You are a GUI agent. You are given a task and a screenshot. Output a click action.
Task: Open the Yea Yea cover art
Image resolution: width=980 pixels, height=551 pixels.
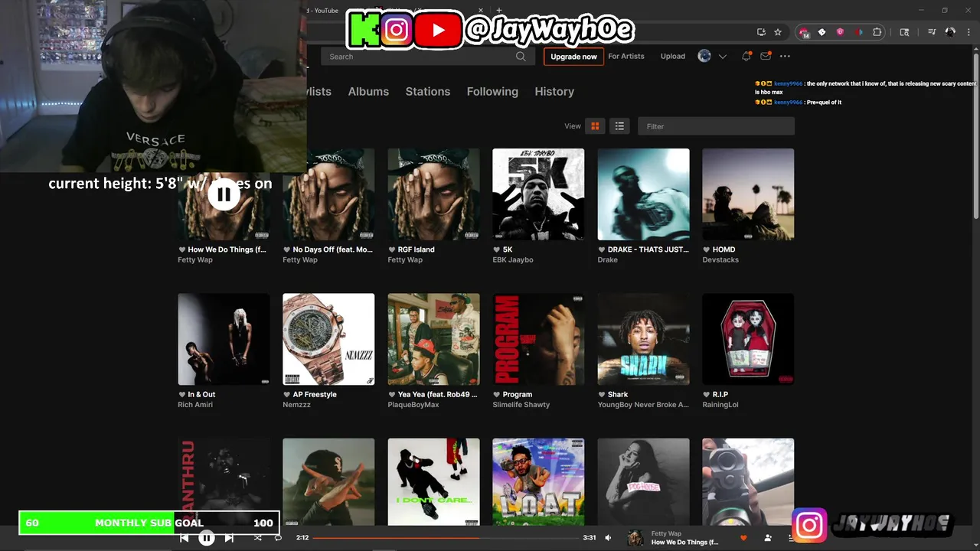coord(433,339)
